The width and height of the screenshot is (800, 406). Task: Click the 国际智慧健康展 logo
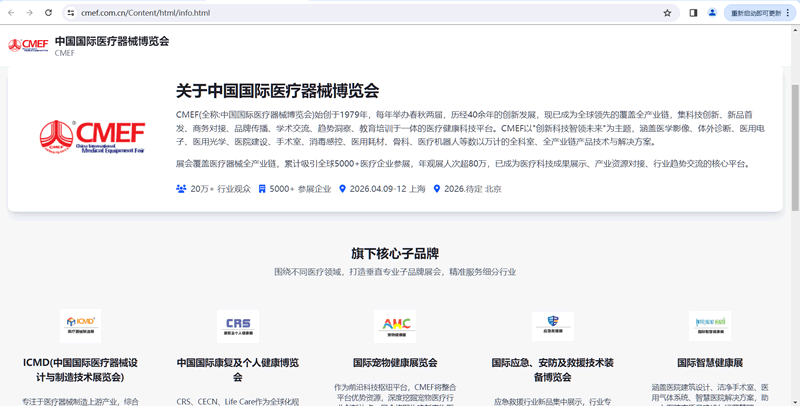click(x=710, y=325)
